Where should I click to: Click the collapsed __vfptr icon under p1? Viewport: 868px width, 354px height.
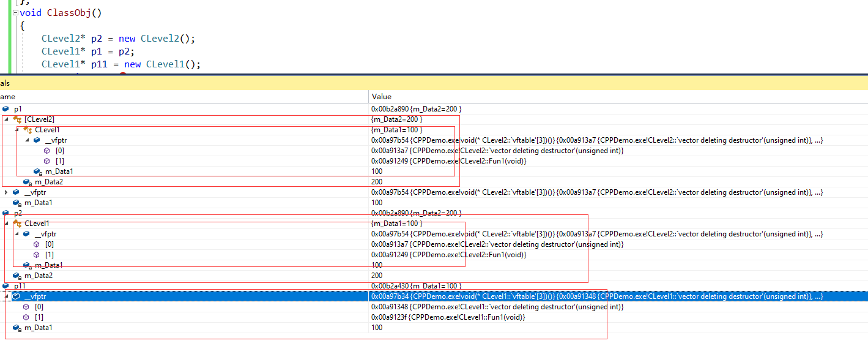pyautogui.click(x=17, y=192)
